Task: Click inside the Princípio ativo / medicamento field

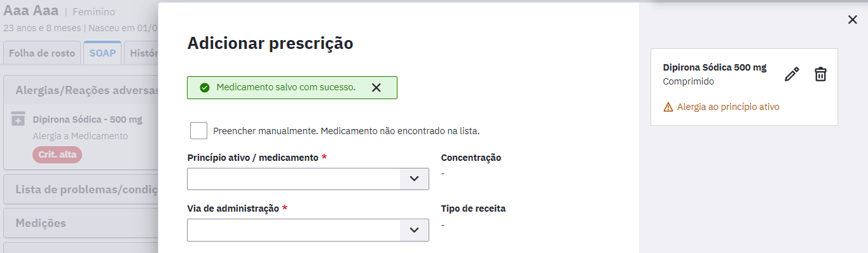Action: 293,179
